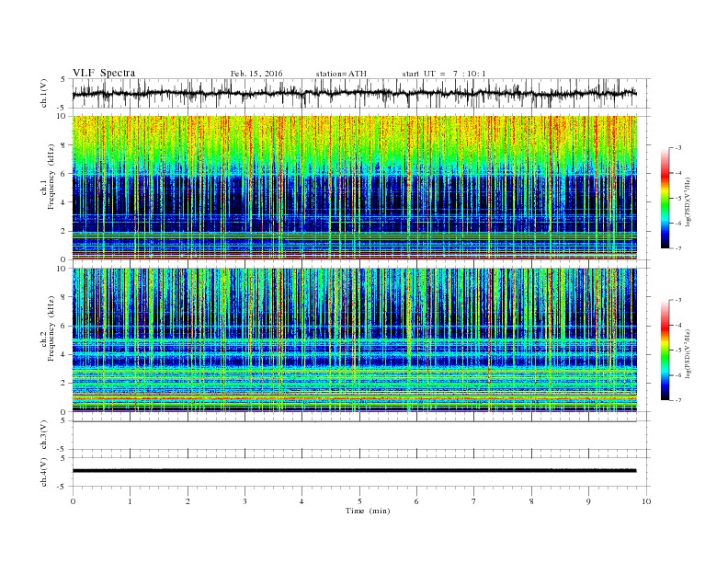Click the "8" kHz tick of ch.2 spectrogram

63,297
